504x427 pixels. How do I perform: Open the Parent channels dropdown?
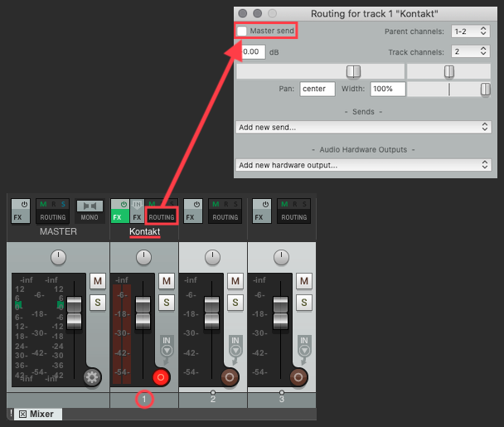point(471,32)
